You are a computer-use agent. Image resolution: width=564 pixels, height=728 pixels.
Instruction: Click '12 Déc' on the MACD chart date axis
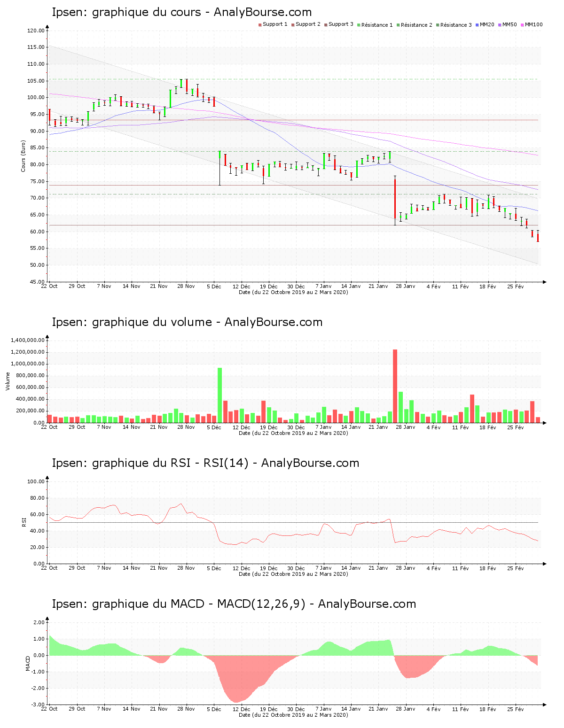[x=241, y=709]
